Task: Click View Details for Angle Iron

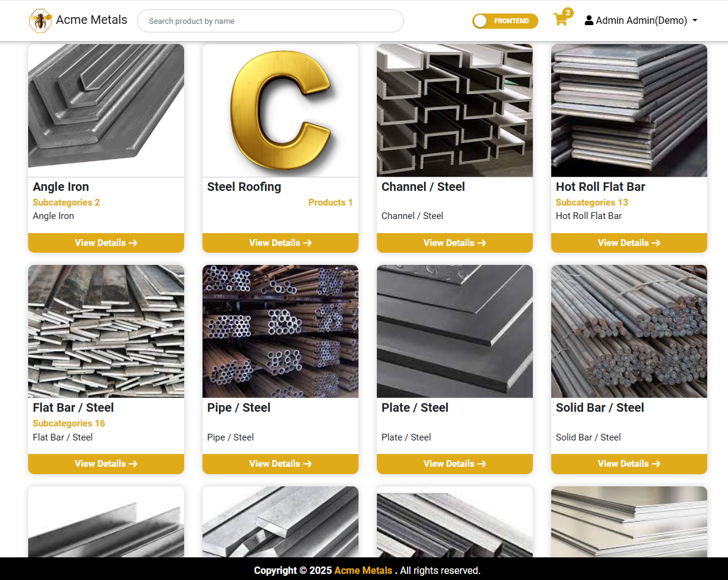Action: 106,243
